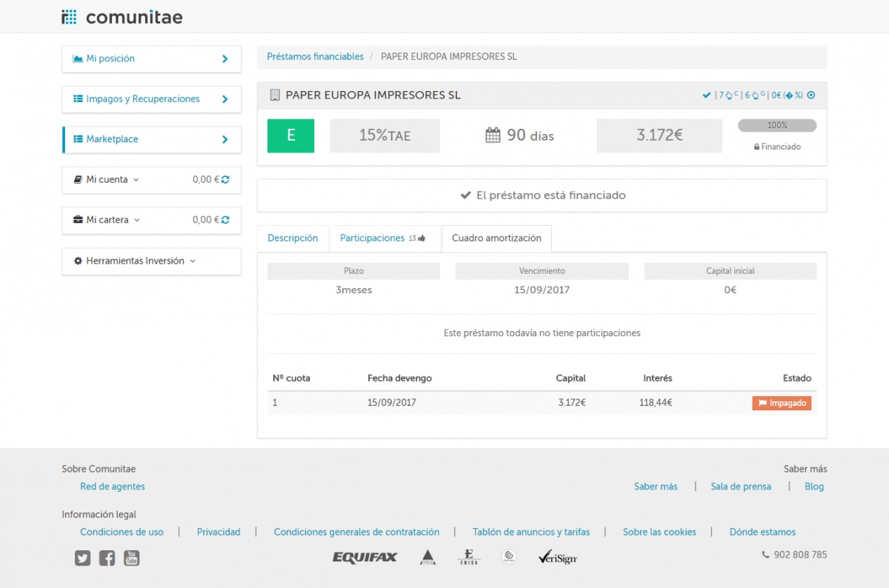Refresh the Mi cuenta balance icon
This screenshot has width=889, height=588.
tap(225, 179)
